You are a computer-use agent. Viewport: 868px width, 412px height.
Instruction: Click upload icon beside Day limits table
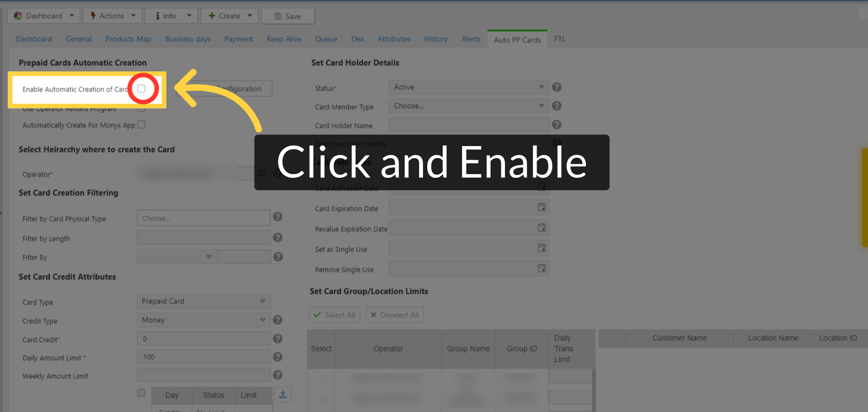(x=283, y=394)
